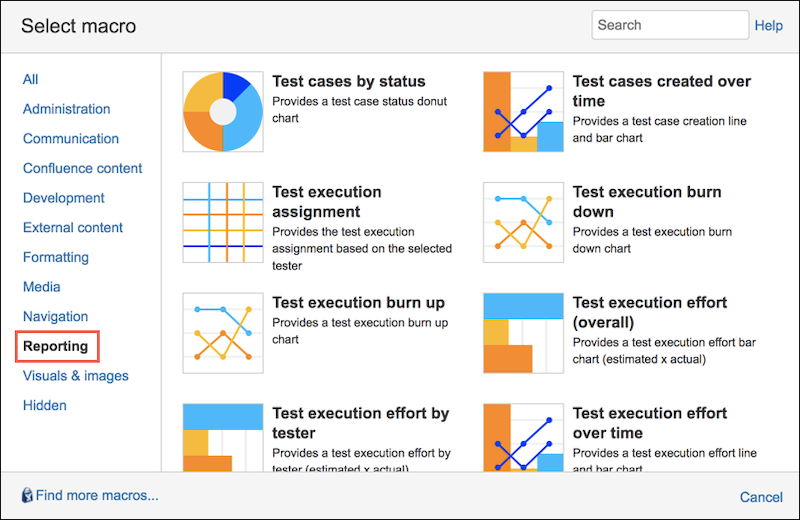Show All macro categories
Screen dimensions: 800x520
[31, 79]
